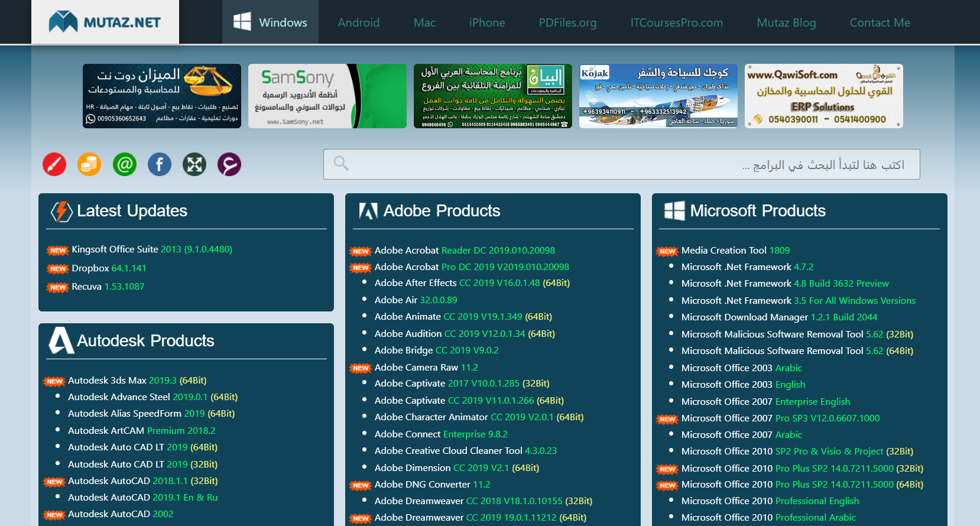Open the QawiSoft ERP Solutions banner
This screenshot has width=980, height=526.
coord(824,96)
